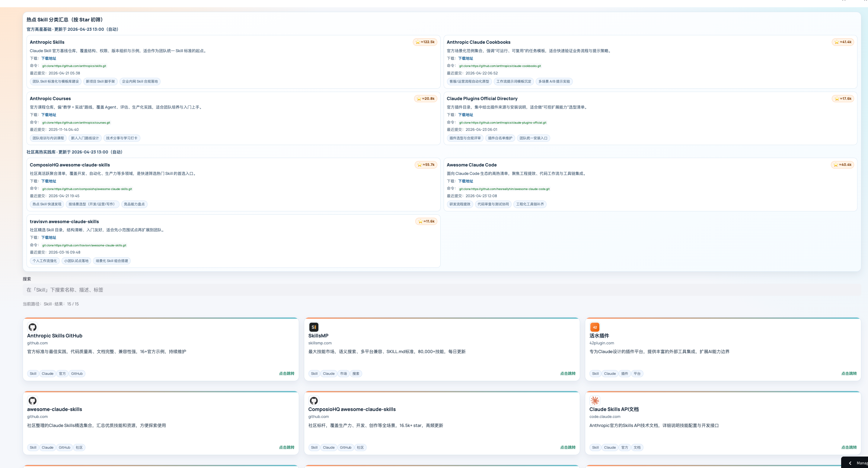Viewport: 868px width, 468px height.
Task: Open 下载地址 link for Anthropic Skills
Action: click(x=49, y=58)
